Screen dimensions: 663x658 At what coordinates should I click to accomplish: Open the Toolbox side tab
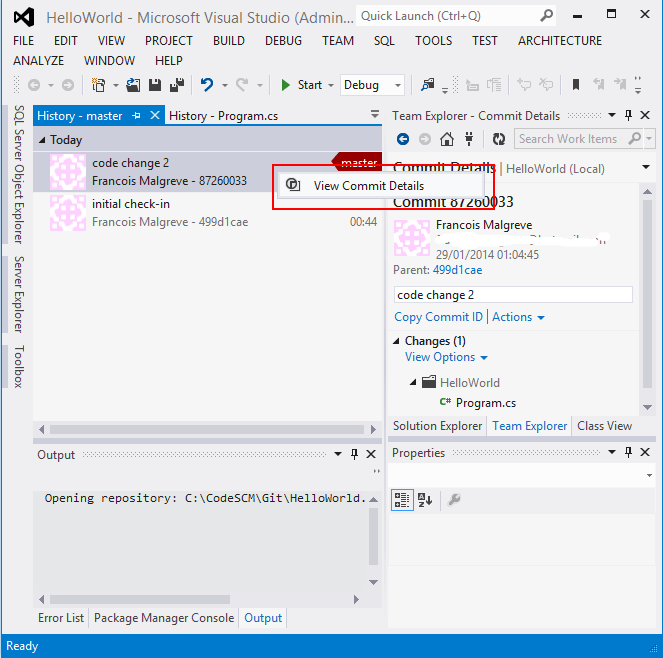19,366
